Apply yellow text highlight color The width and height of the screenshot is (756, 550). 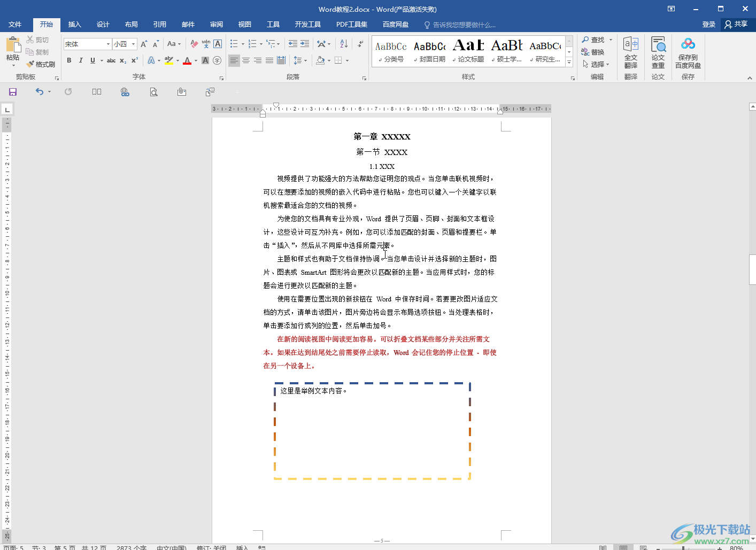click(x=169, y=60)
